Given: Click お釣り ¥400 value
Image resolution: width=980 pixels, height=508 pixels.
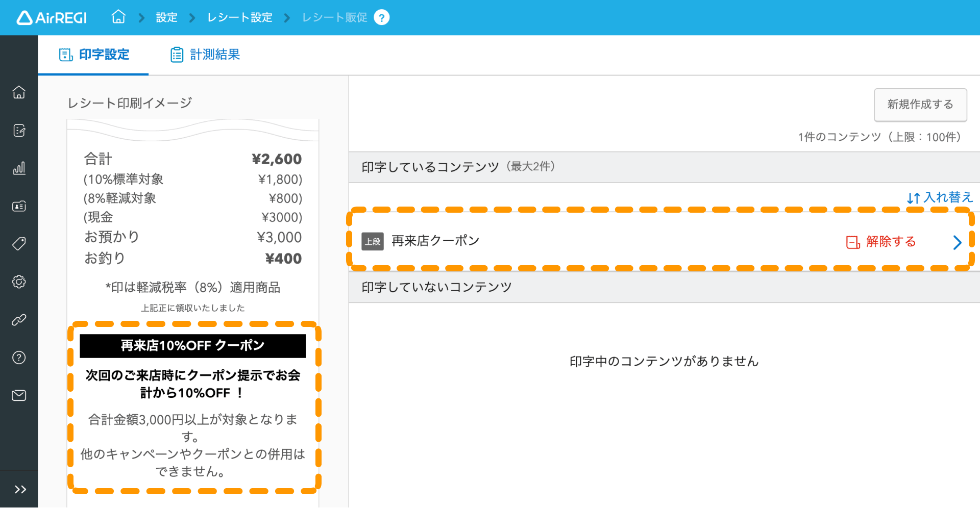Looking at the screenshot, I should pyautogui.click(x=283, y=259).
